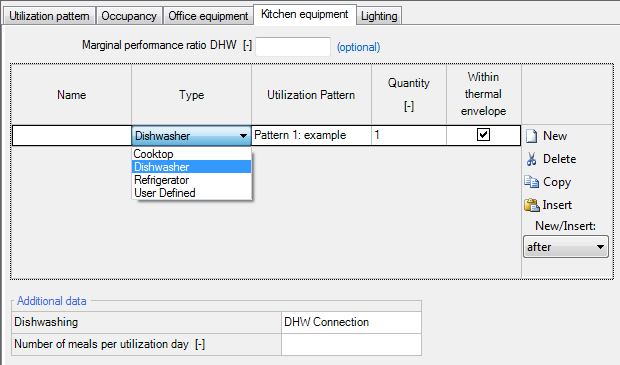This screenshot has height=365, width=620.
Task: Click the empty Name cell in the row
Action: (72, 136)
